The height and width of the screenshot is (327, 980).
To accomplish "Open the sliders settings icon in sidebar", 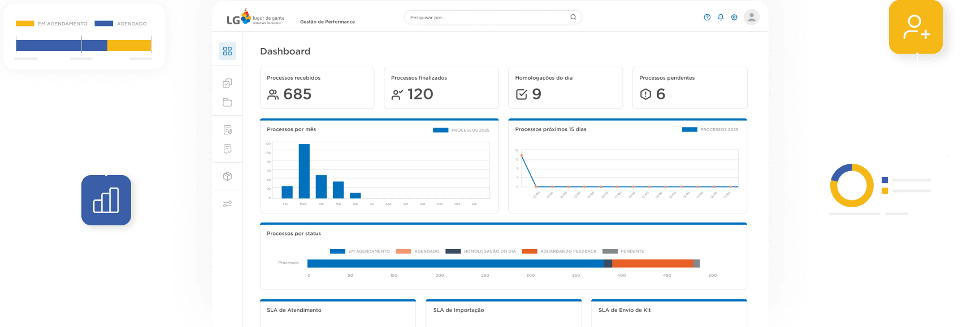I will (227, 204).
